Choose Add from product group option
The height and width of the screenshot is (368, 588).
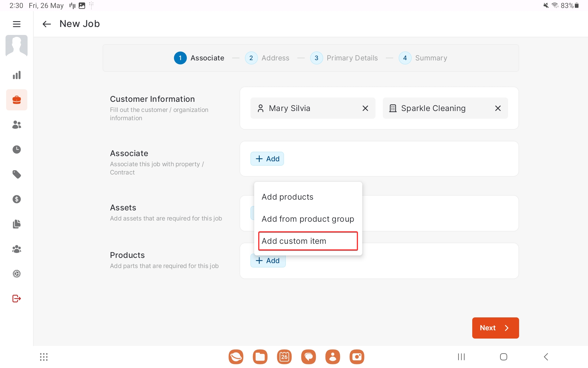coord(308,219)
